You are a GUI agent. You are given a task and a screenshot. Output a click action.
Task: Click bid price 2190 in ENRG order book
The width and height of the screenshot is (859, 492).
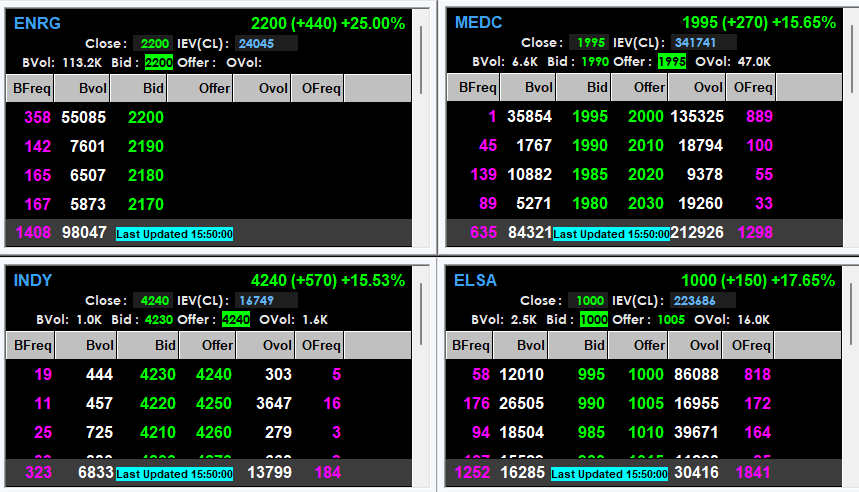point(146,147)
